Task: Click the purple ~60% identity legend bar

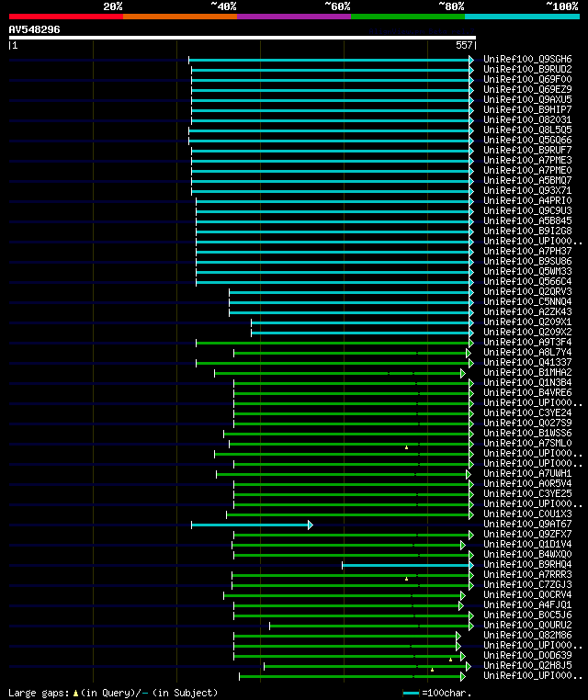Action: (x=294, y=17)
